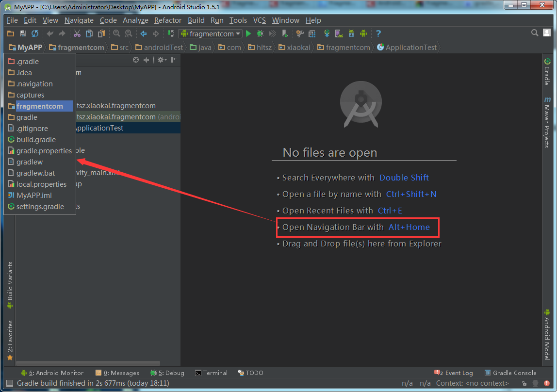Hide the project tool window panel
557x392 pixels.
click(174, 60)
